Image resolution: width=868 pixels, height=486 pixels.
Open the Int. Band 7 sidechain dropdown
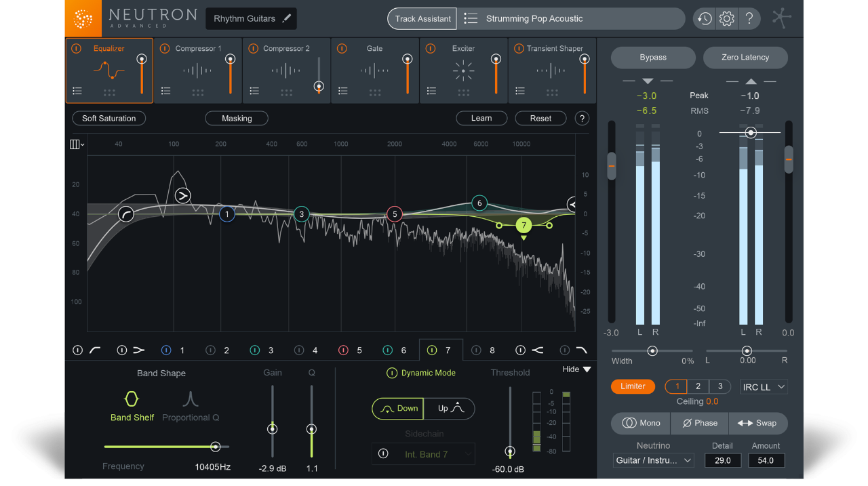pyautogui.click(x=423, y=454)
